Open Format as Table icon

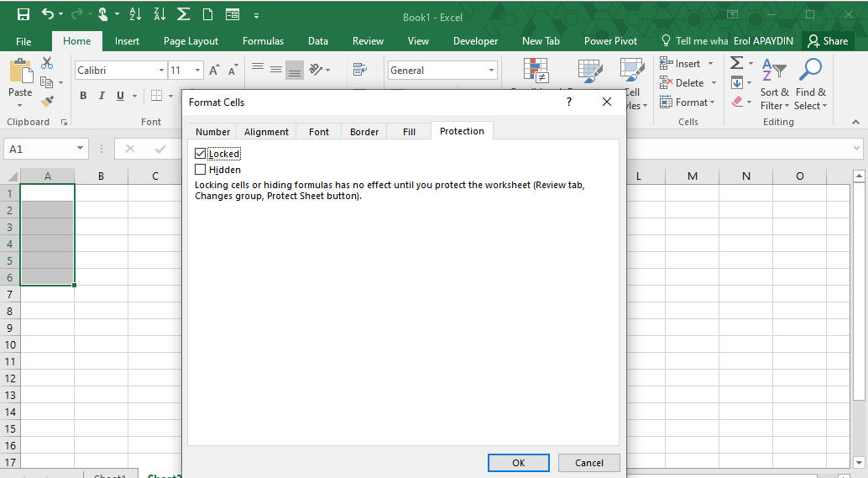590,71
